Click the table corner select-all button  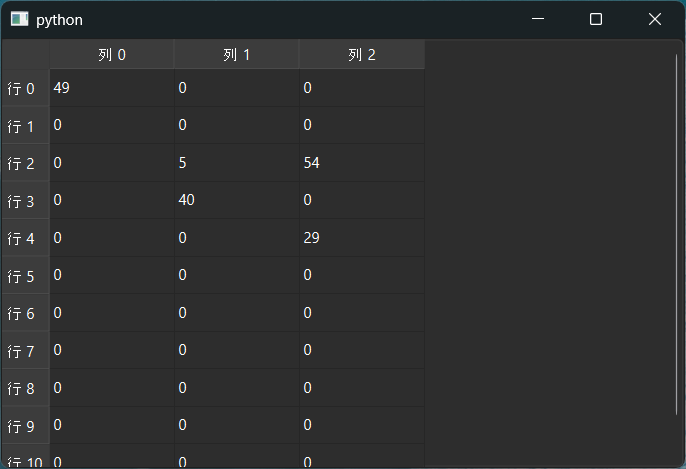[x=25, y=55]
